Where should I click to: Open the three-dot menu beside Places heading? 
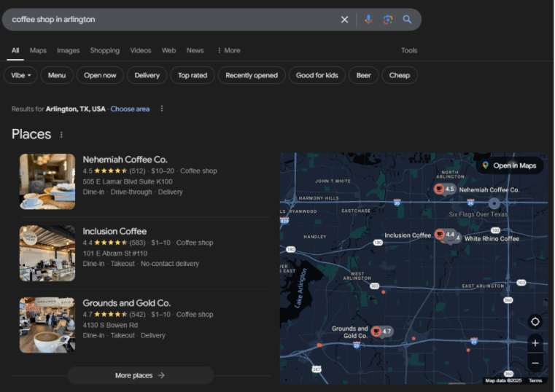pyautogui.click(x=61, y=135)
